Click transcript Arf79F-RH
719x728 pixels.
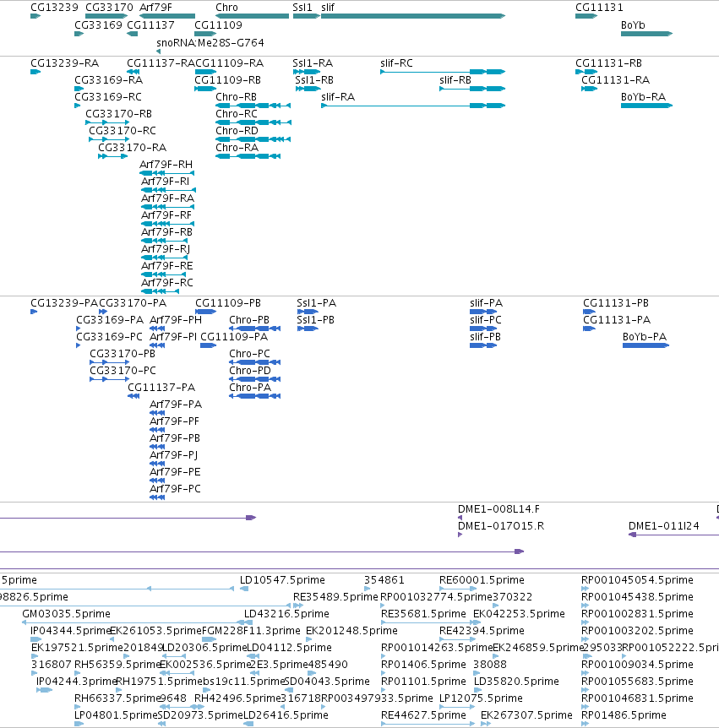coord(166,173)
